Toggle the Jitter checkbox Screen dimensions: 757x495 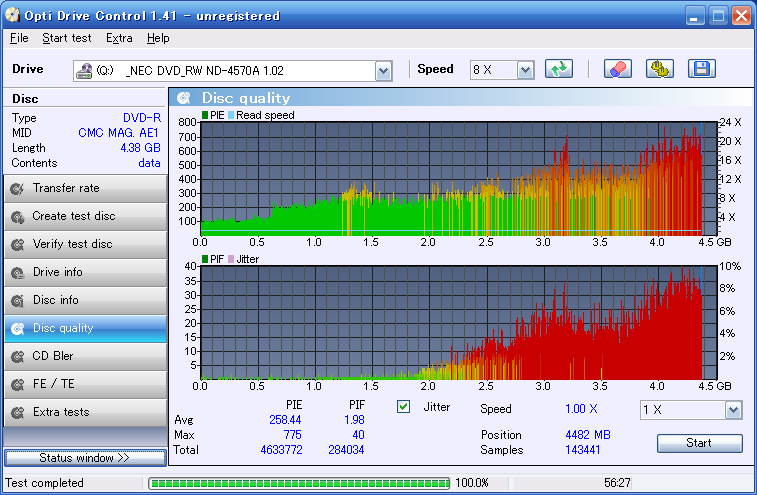[x=403, y=407]
